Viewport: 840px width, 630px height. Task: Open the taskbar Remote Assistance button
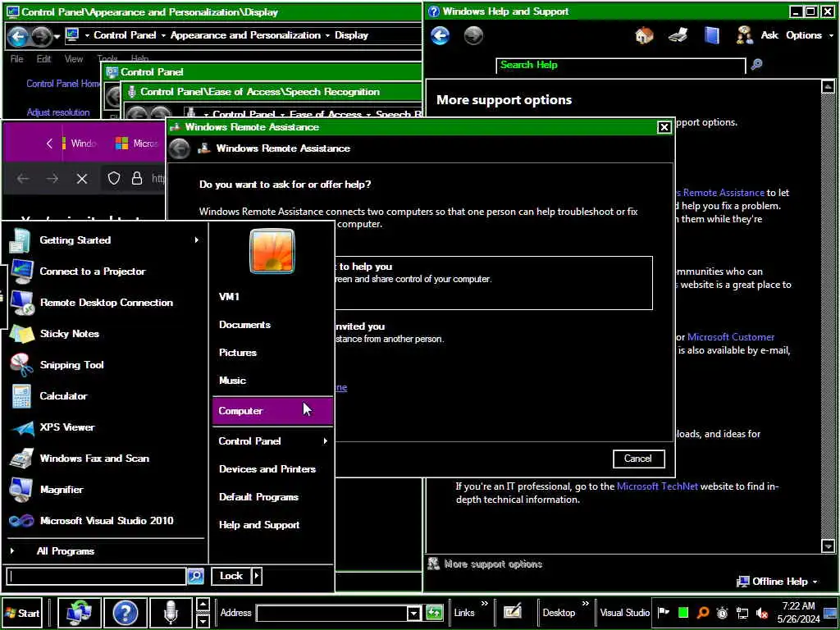[80, 612]
